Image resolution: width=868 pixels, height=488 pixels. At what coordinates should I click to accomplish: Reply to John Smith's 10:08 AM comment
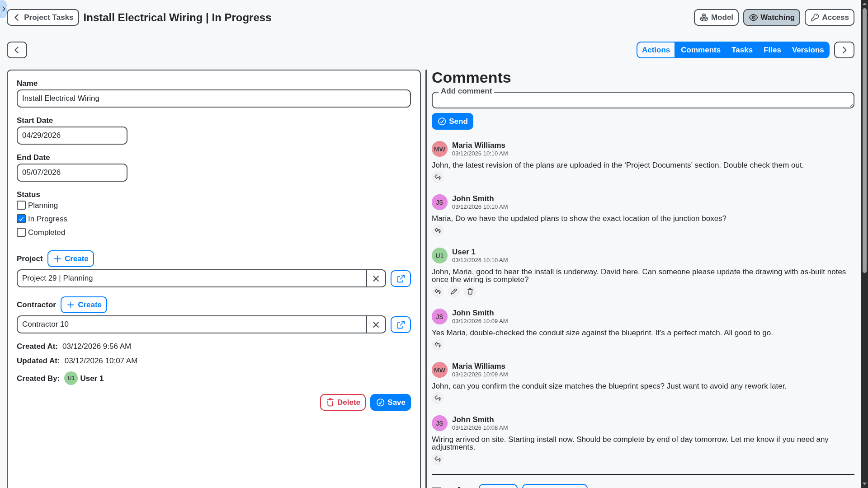438,459
